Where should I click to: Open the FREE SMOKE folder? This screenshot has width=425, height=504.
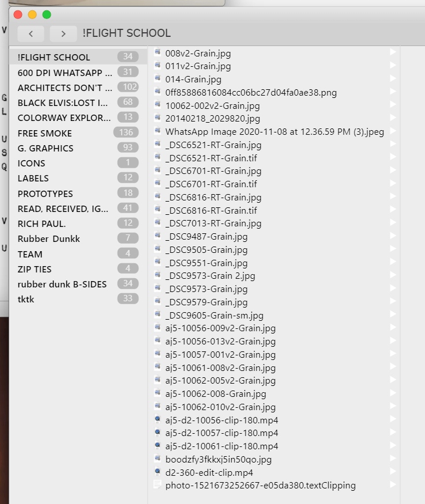[x=45, y=133]
